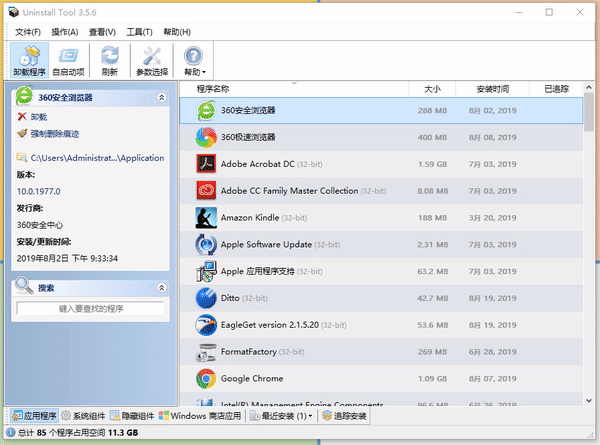
Task: Click the Google Chrome icon
Action: click(x=206, y=378)
